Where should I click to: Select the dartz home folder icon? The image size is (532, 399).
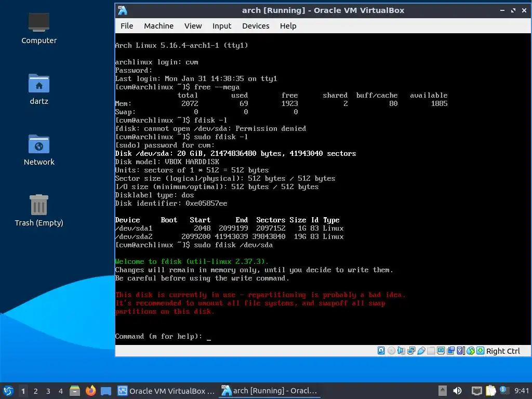pyautogui.click(x=39, y=89)
